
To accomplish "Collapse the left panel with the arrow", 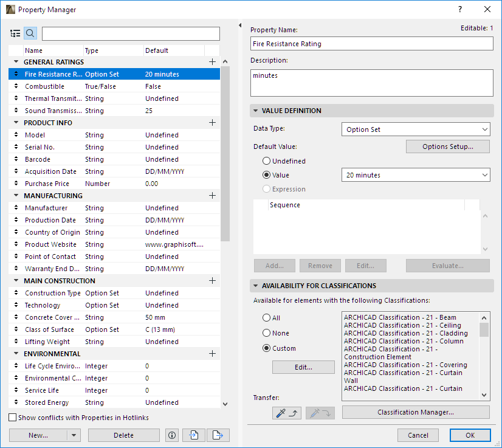I will [240, 25].
